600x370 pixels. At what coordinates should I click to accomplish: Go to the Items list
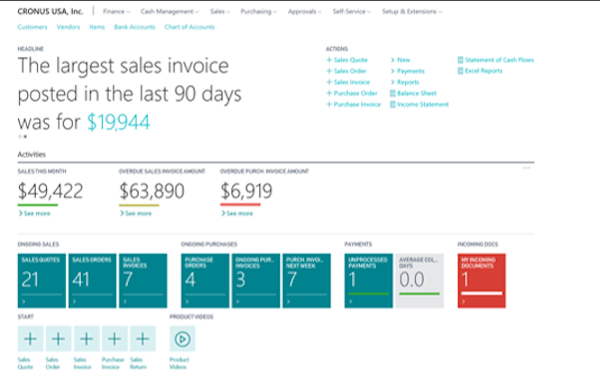tap(97, 27)
